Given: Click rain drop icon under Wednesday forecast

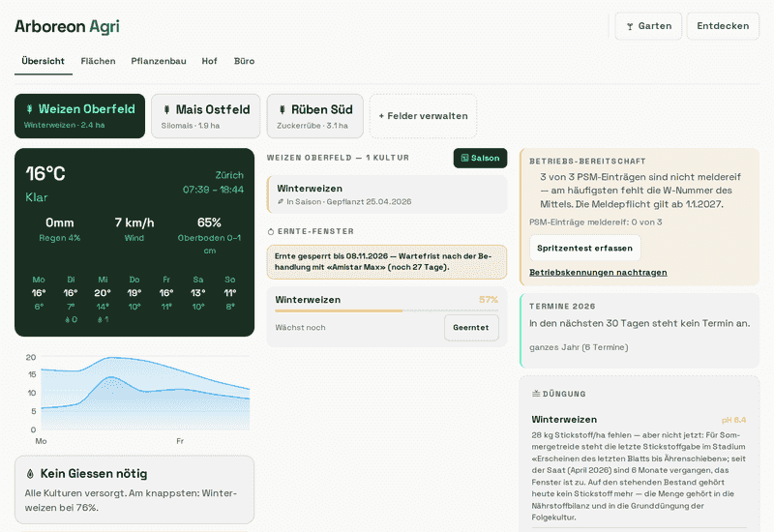Looking at the screenshot, I should coord(100,320).
